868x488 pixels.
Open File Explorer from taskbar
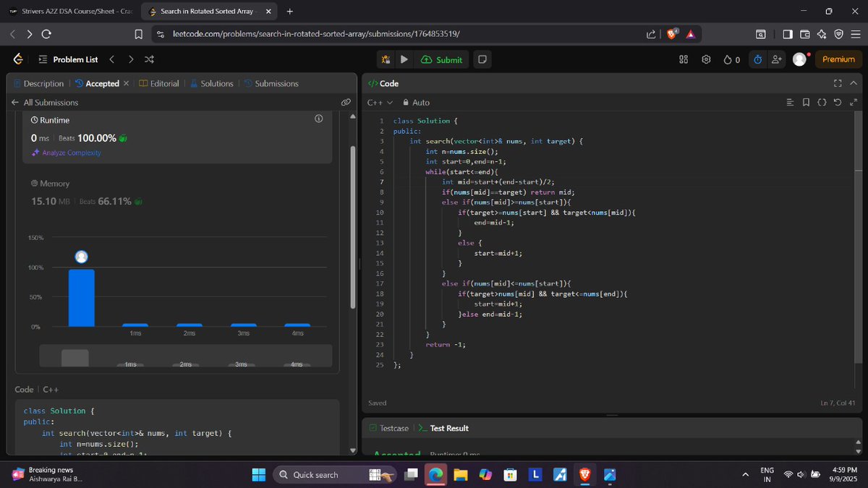tap(460, 475)
